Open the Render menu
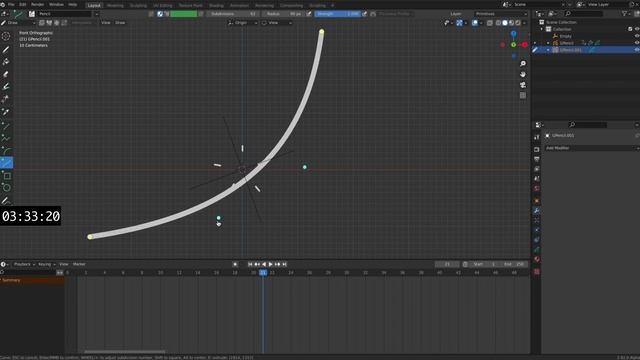 38,4
